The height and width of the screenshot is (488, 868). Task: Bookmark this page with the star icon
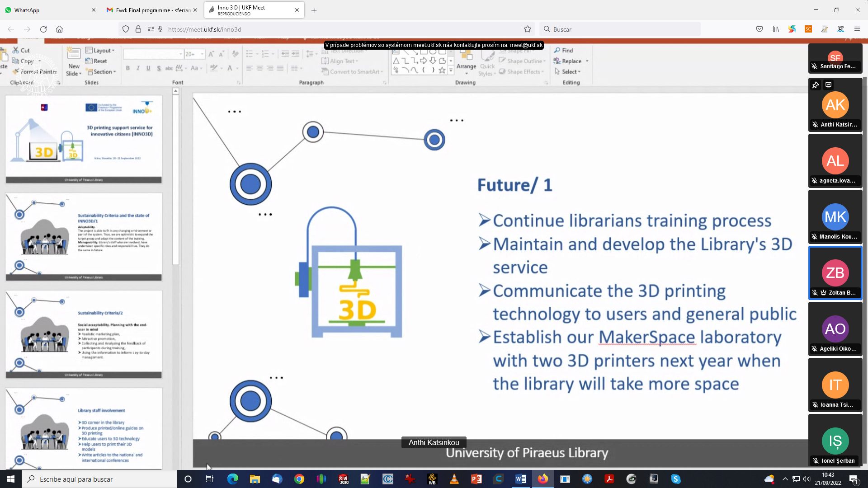click(x=527, y=29)
